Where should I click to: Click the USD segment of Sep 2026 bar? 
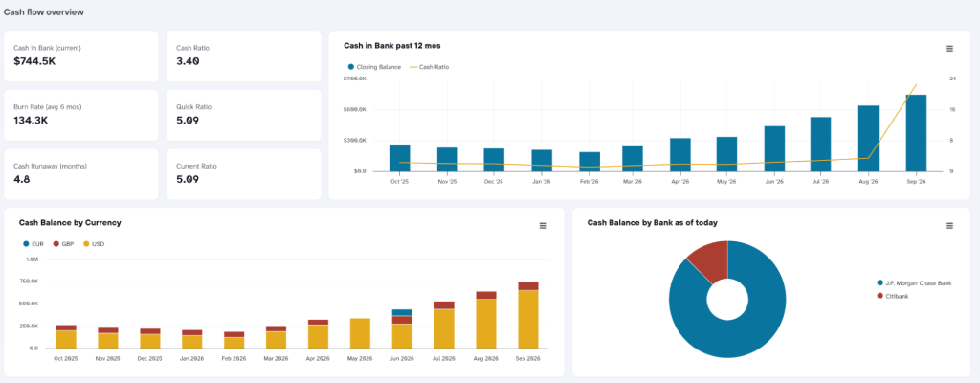(528, 319)
